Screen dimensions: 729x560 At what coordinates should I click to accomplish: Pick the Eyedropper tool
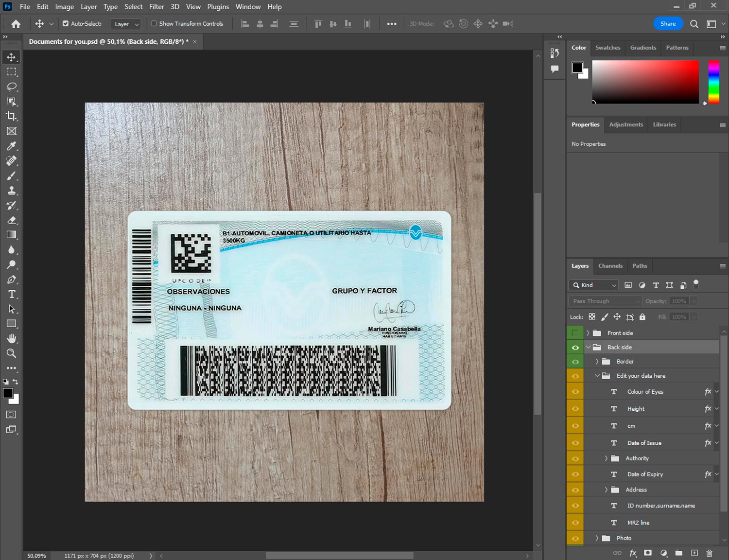coord(12,146)
